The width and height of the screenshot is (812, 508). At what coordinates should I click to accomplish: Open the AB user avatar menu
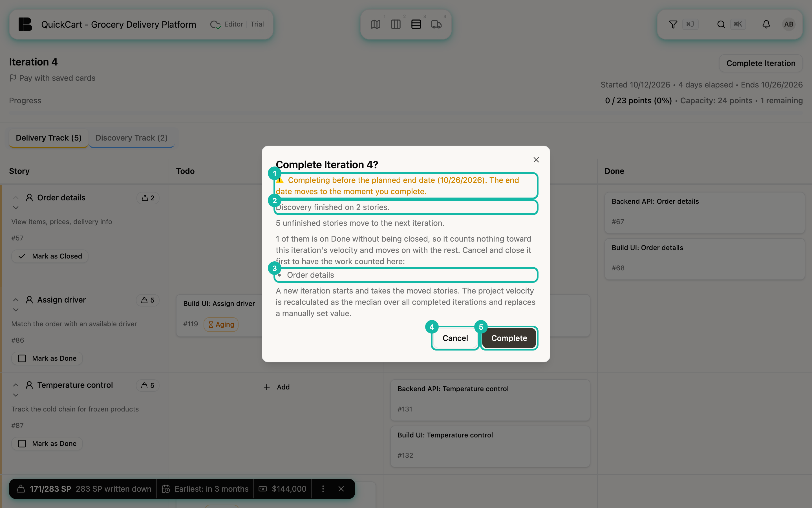click(789, 24)
